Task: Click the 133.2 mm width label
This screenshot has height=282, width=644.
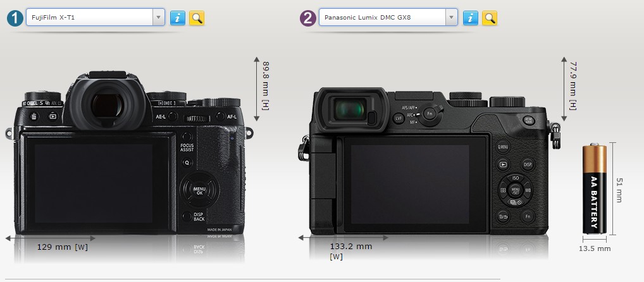Action: coord(350,247)
